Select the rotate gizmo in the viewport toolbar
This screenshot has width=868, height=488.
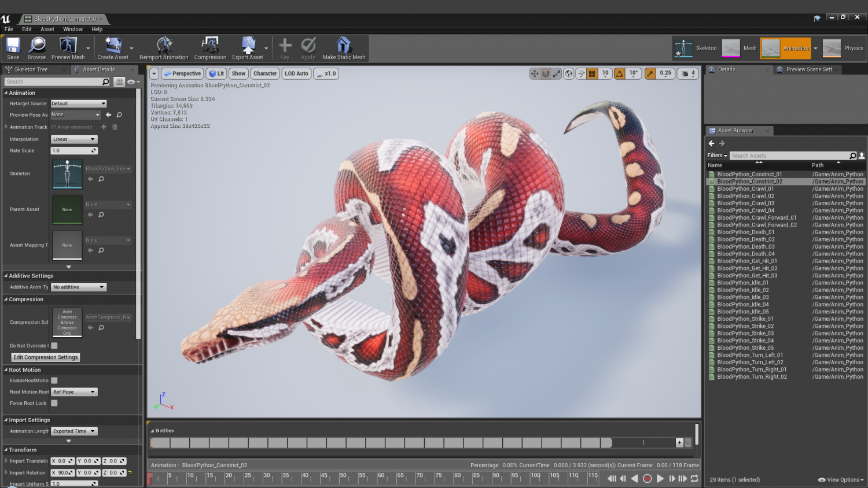click(x=545, y=73)
